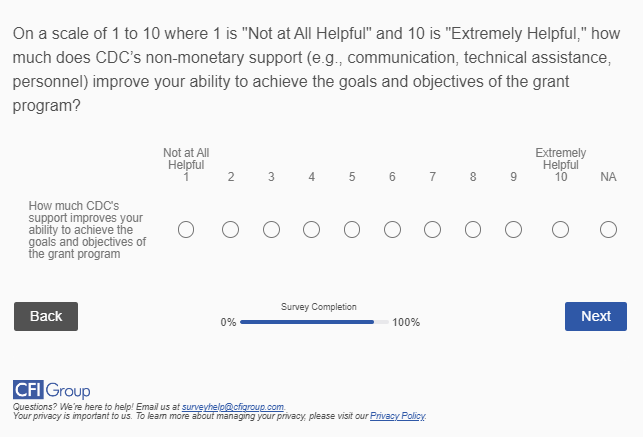This screenshot has height=437, width=643.
Task: Select rating 9 radio button
Action: coord(513,230)
